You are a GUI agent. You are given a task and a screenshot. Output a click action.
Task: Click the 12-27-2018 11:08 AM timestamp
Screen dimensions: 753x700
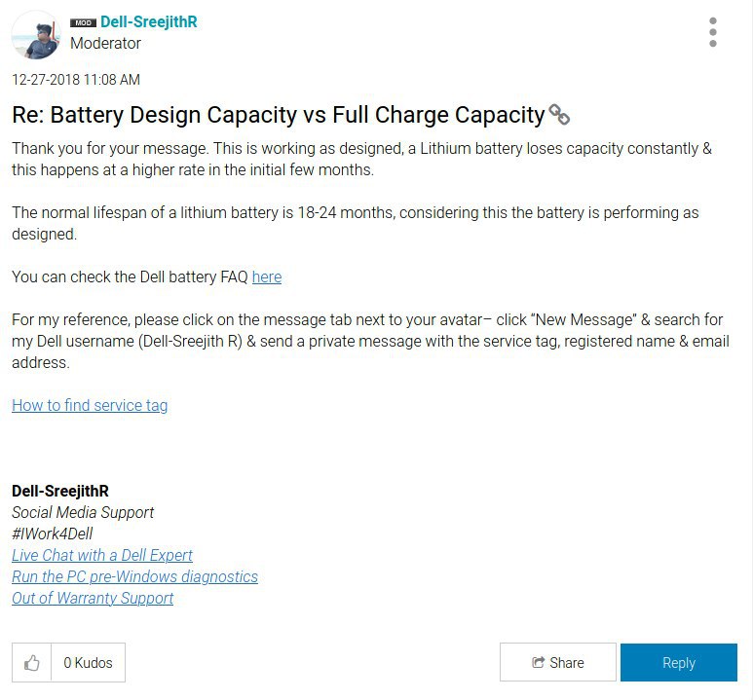pyautogui.click(x=76, y=79)
